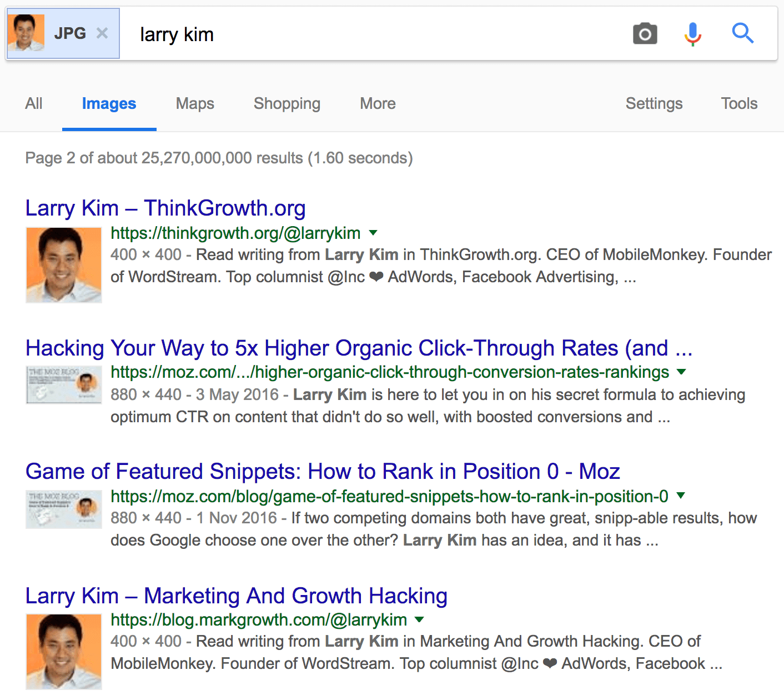Open 'Larry Kim – ThinkGrowth.org' result
Viewport: 784px width, 700px height.
tap(165, 208)
